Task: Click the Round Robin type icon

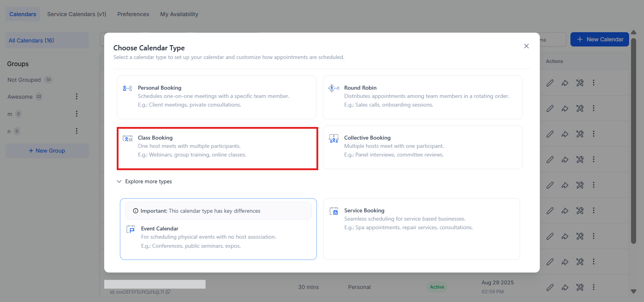Action: click(x=333, y=88)
